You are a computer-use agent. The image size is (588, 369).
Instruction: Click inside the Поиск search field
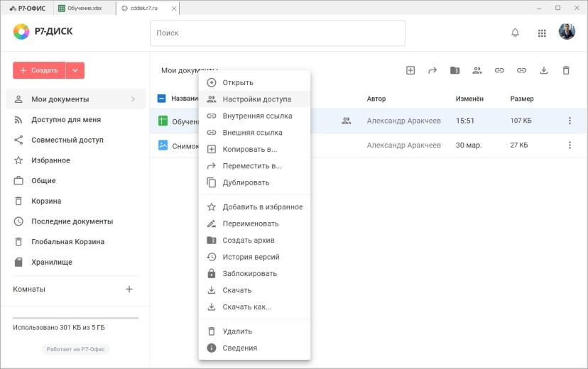(x=278, y=33)
